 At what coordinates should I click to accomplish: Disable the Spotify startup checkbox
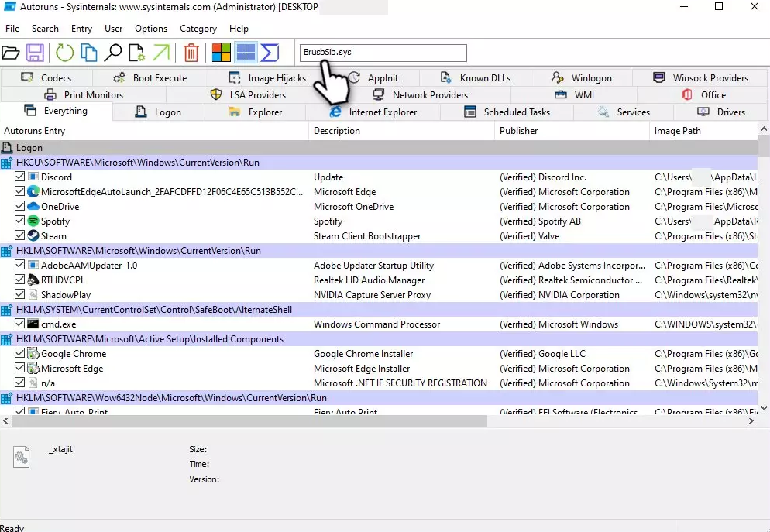(x=20, y=221)
